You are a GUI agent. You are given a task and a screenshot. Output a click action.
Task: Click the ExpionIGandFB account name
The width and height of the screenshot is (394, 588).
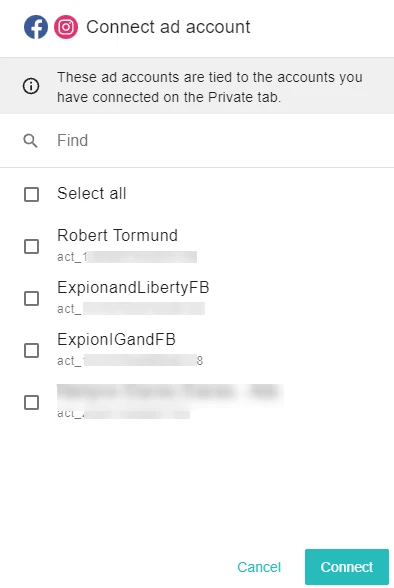[117, 339]
